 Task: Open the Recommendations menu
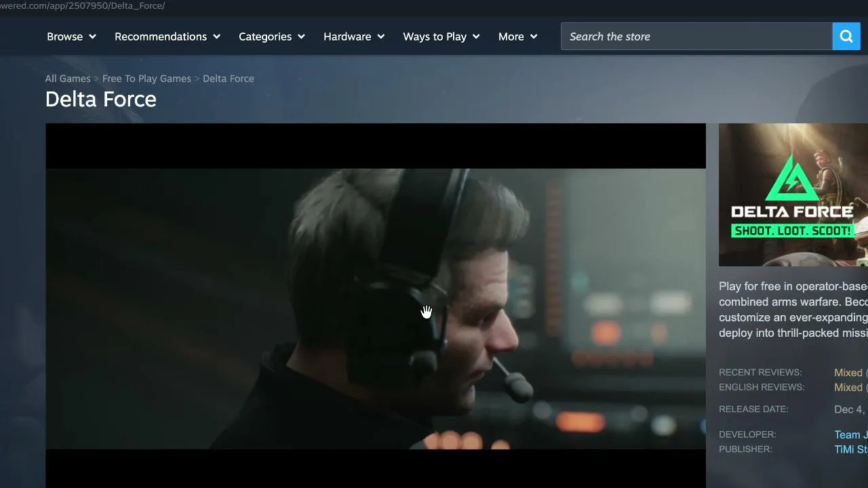click(167, 37)
